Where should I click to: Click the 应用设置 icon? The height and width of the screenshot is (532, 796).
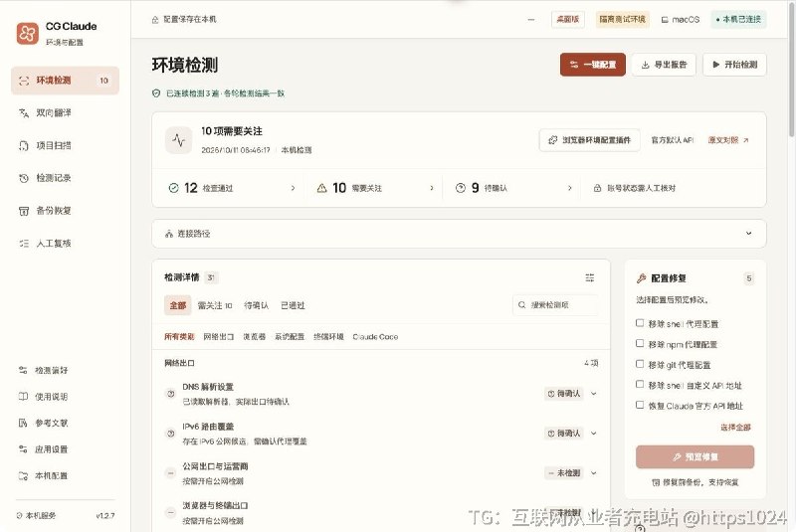pyautogui.click(x=23, y=449)
